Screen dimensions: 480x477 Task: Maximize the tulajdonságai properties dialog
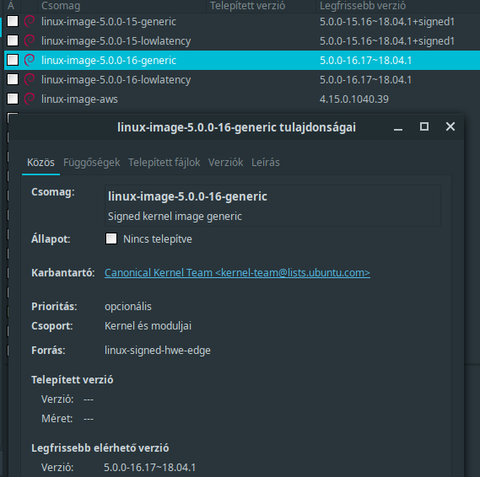pyautogui.click(x=424, y=127)
